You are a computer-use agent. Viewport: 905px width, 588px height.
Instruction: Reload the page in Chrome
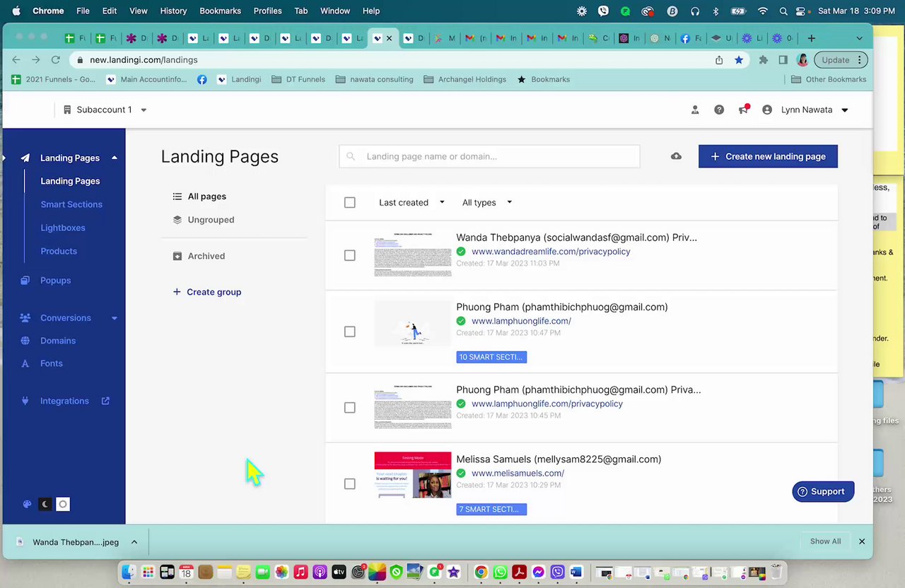(x=56, y=60)
